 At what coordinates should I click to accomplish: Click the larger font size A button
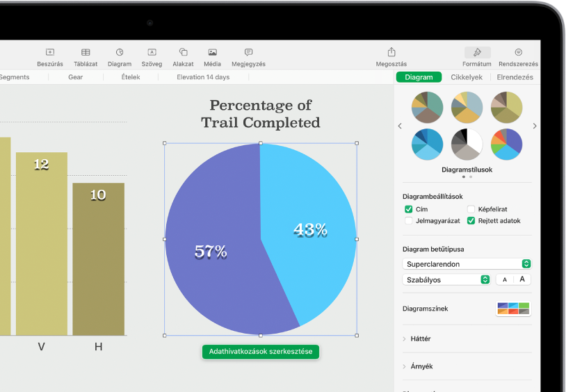[x=522, y=279]
